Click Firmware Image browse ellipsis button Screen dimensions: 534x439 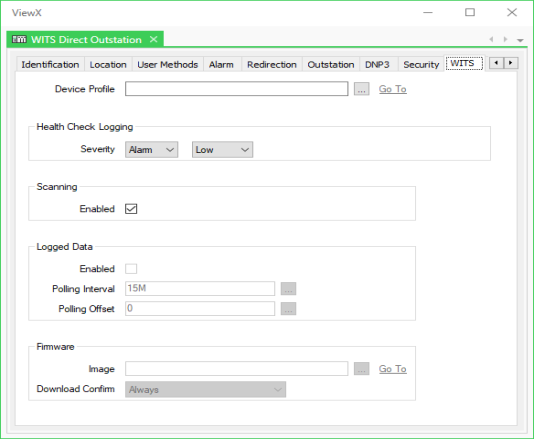361,369
